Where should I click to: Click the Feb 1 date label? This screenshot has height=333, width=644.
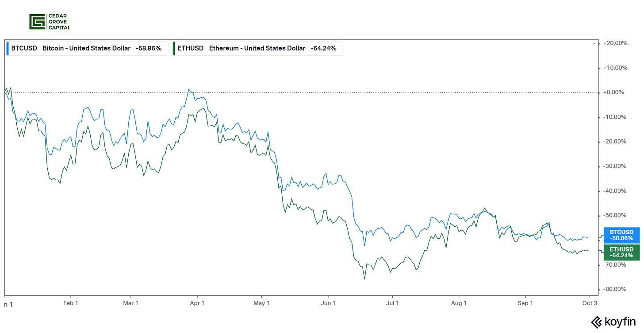[x=70, y=303]
